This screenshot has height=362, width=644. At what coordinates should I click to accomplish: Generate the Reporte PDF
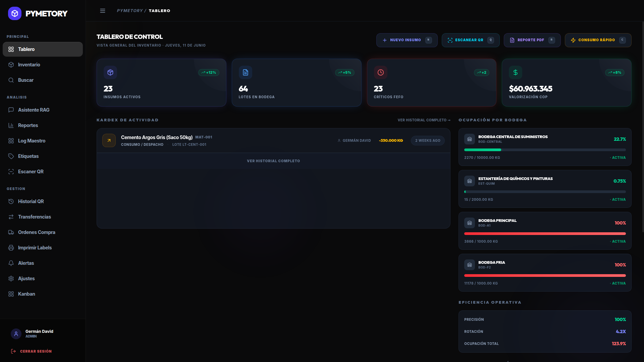pos(532,40)
